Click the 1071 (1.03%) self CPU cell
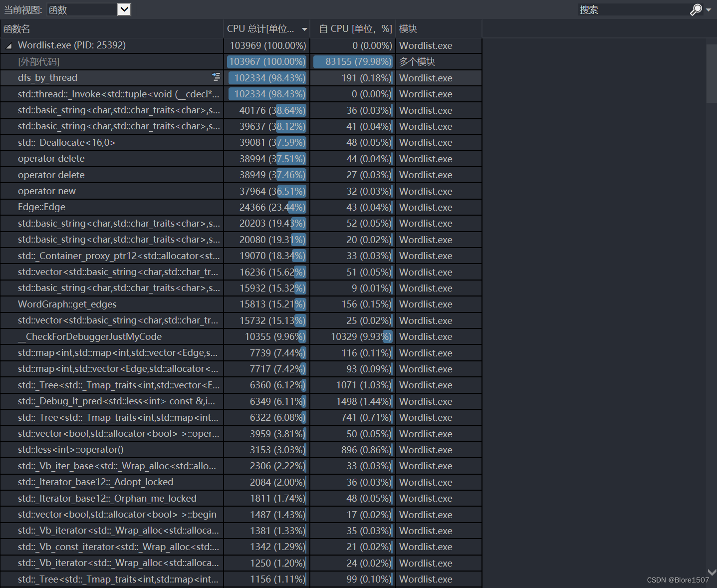Image resolution: width=717 pixels, height=588 pixels. [353, 385]
